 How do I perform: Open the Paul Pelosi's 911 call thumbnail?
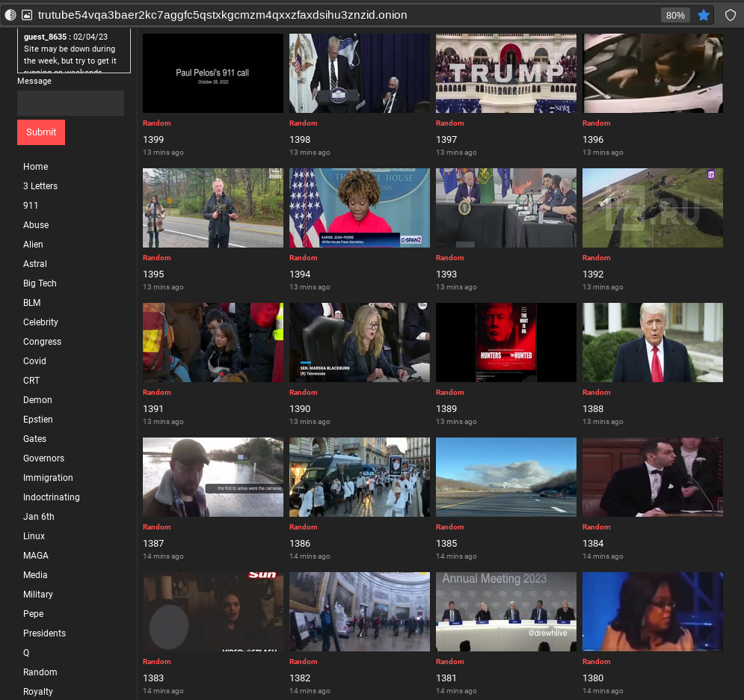pos(213,73)
